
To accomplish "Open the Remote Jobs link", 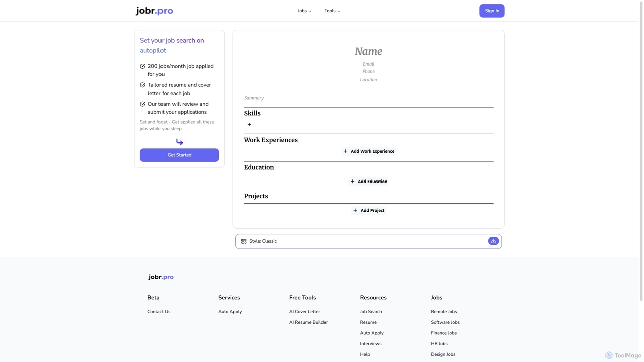I will pyautogui.click(x=444, y=312).
